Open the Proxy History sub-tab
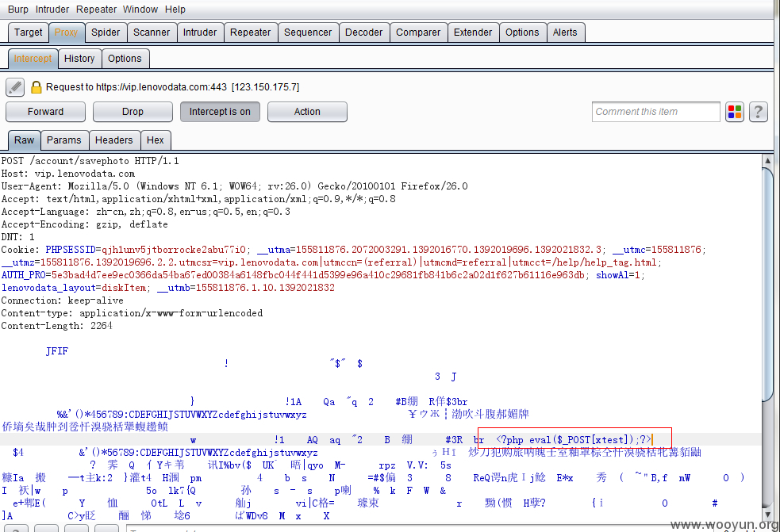This screenshot has width=780, height=532. [79, 59]
